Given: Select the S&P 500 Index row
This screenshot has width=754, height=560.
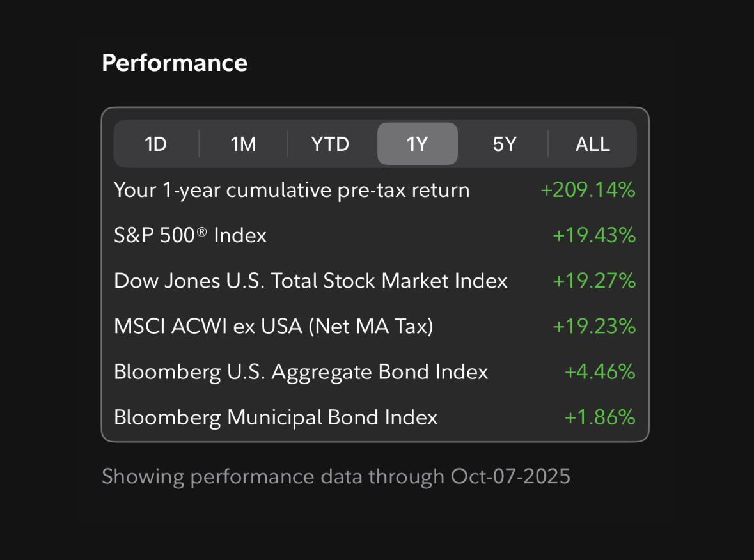Looking at the screenshot, I should click(190, 235).
